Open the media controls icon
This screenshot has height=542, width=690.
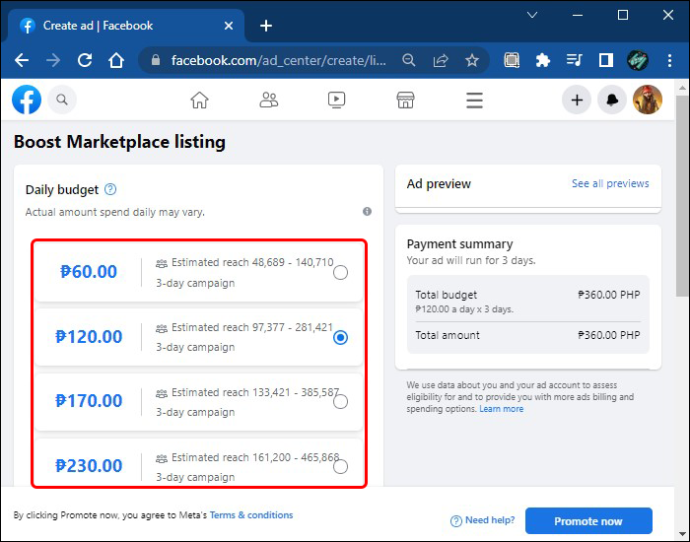[x=574, y=60]
